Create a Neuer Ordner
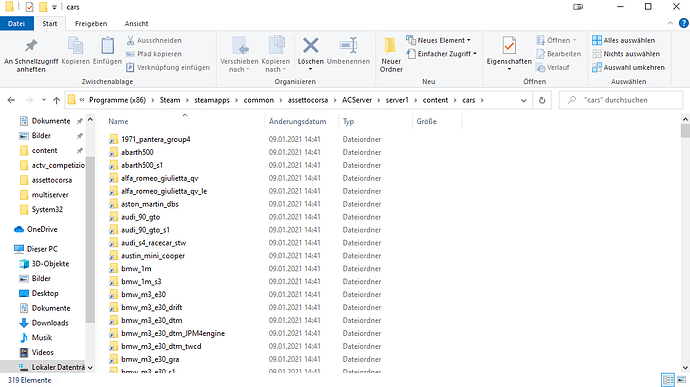The image size is (690, 387). 391,55
